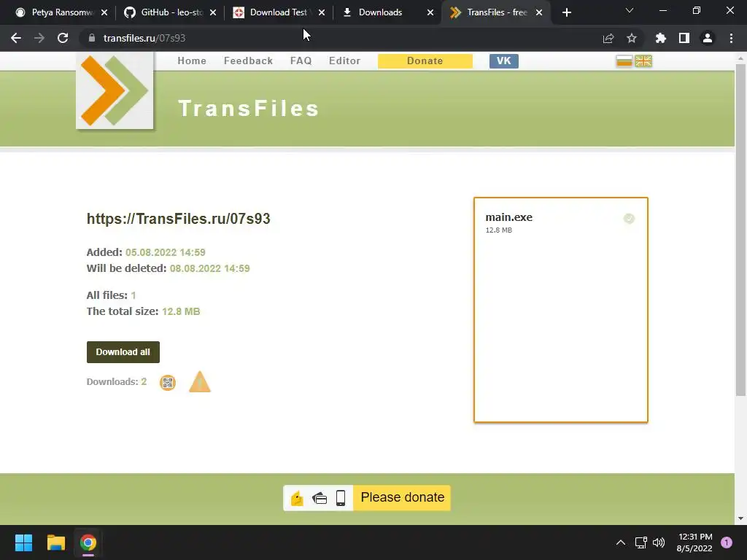Click the page vertical scrollbar
The width and height of the screenshot is (747, 560).
click(x=740, y=230)
